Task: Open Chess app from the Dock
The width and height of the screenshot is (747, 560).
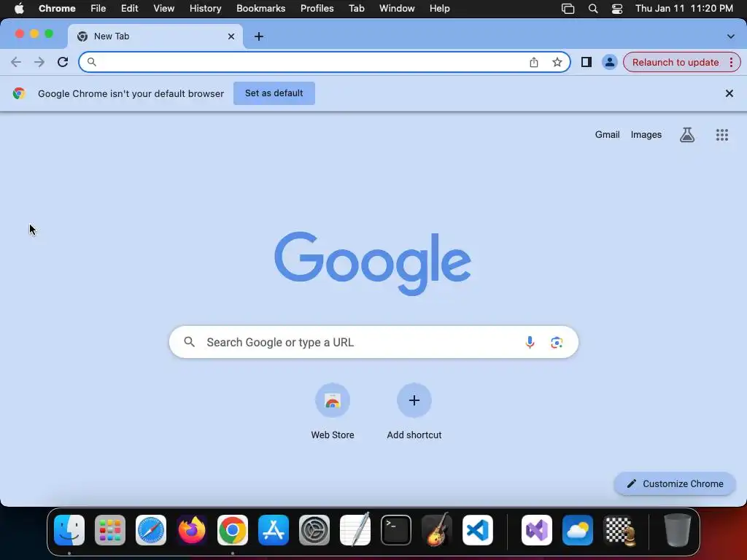Action: [619, 530]
